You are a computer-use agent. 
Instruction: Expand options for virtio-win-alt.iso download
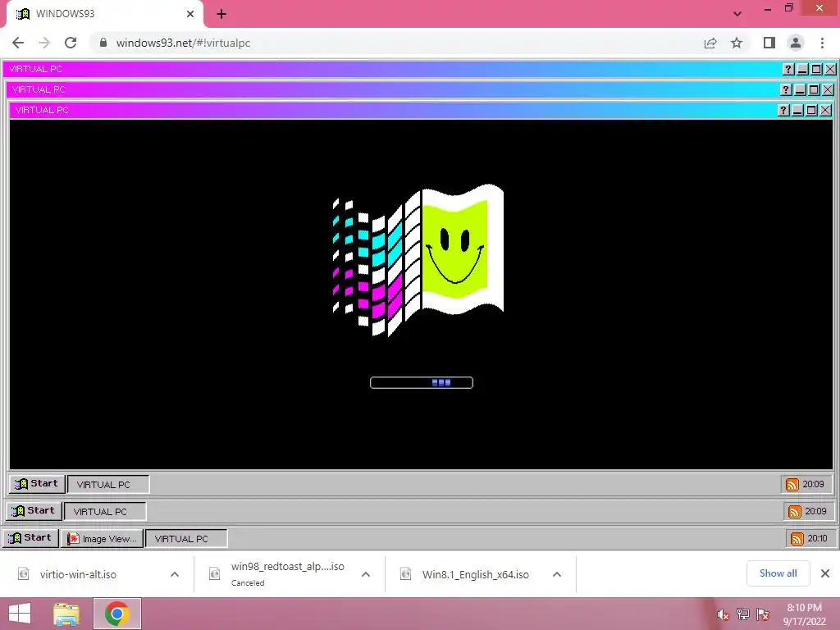coord(175,574)
